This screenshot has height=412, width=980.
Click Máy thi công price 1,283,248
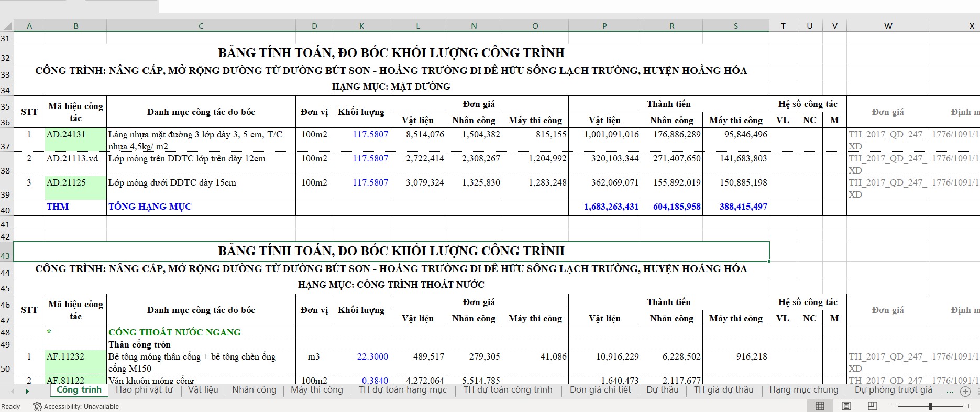point(535,188)
